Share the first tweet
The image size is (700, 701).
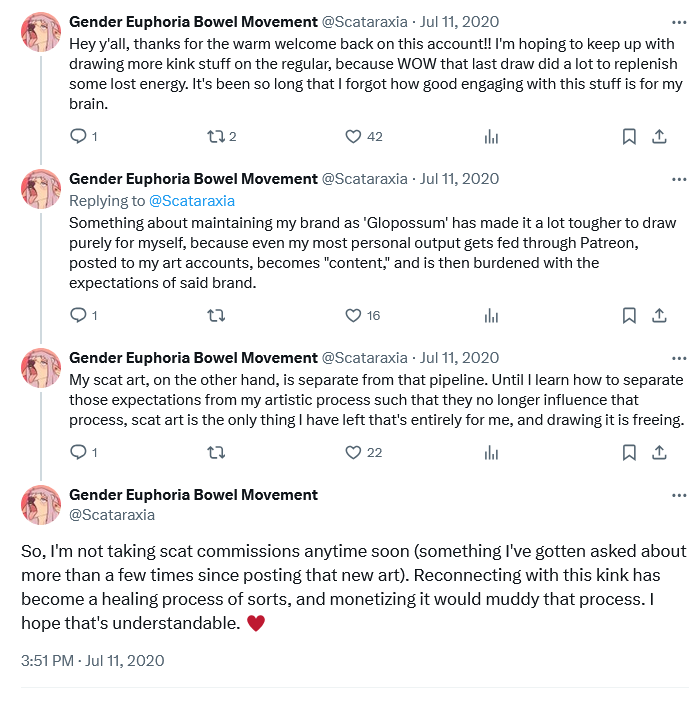[x=660, y=137]
